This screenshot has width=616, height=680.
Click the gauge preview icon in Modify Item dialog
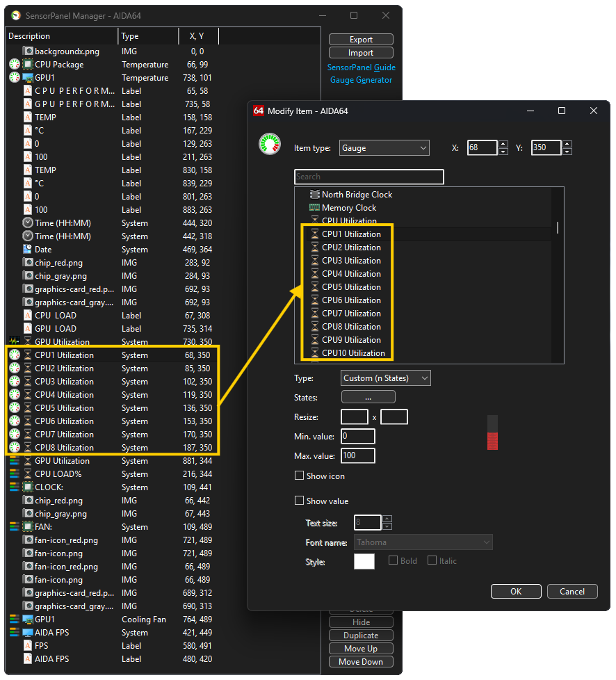[x=270, y=145]
